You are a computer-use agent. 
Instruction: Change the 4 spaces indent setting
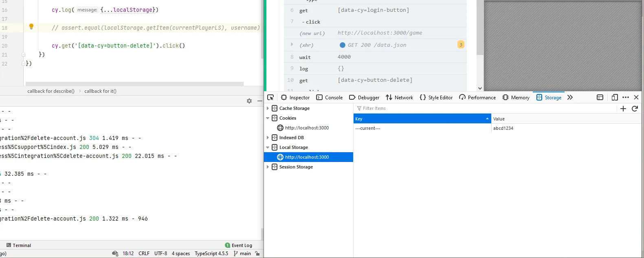coord(181,254)
